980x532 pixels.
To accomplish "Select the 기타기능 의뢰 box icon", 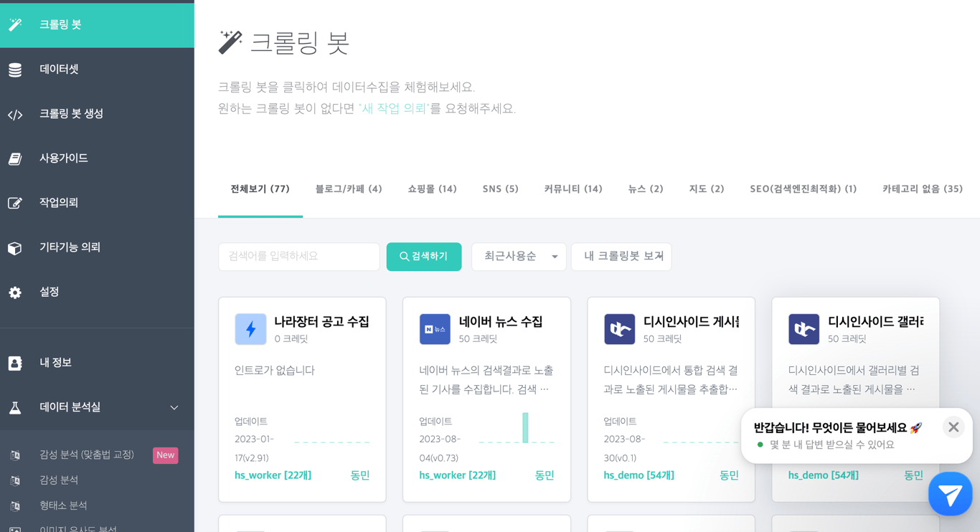I will click(15, 248).
